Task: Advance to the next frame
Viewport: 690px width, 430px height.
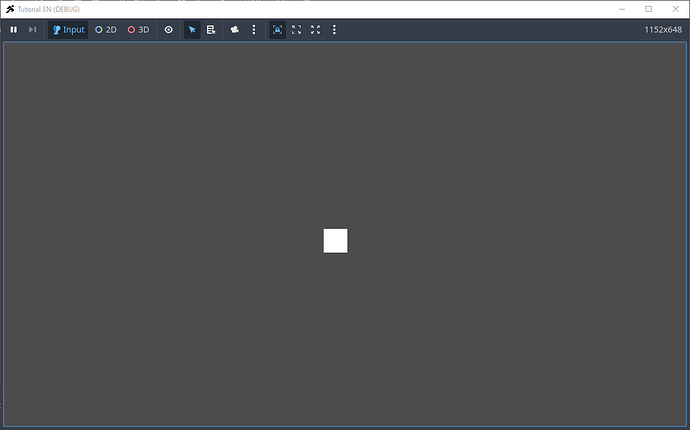Action: point(32,30)
